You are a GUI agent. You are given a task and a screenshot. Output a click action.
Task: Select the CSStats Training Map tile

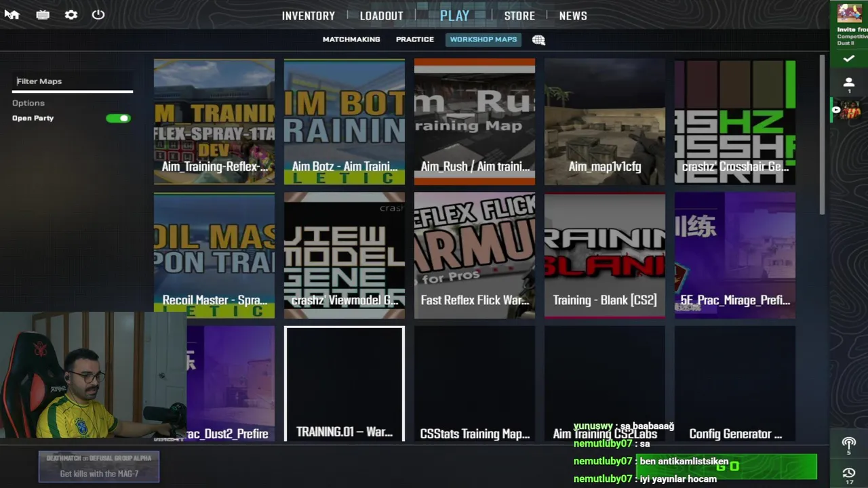click(x=475, y=384)
